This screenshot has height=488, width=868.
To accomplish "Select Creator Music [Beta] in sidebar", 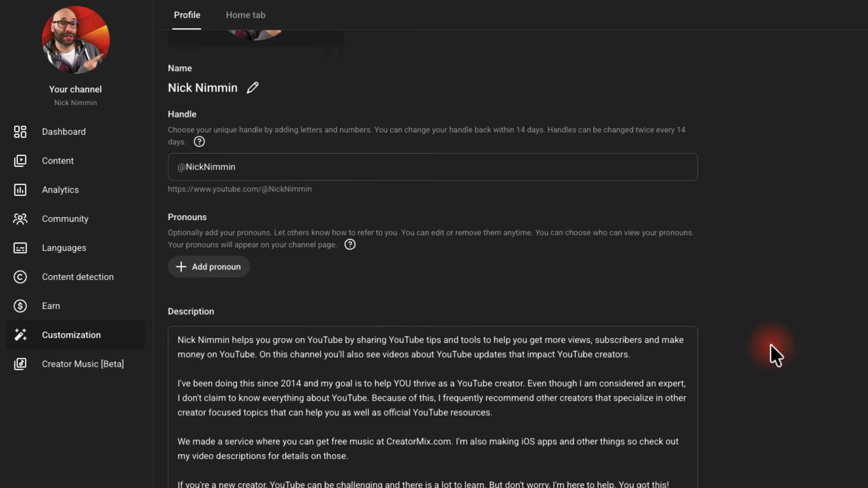I will [x=83, y=364].
